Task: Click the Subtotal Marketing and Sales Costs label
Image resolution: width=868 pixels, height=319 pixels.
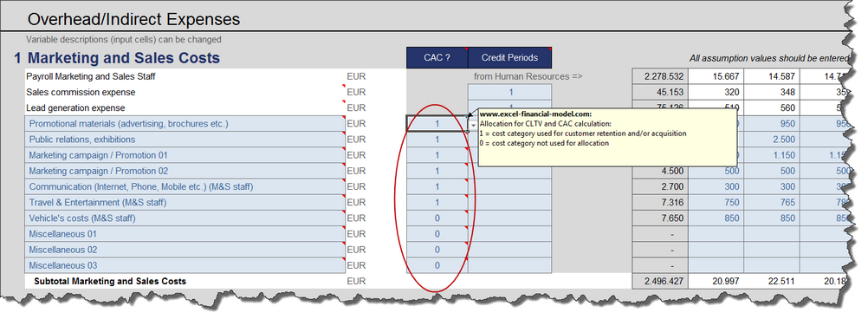Action: click(110, 282)
